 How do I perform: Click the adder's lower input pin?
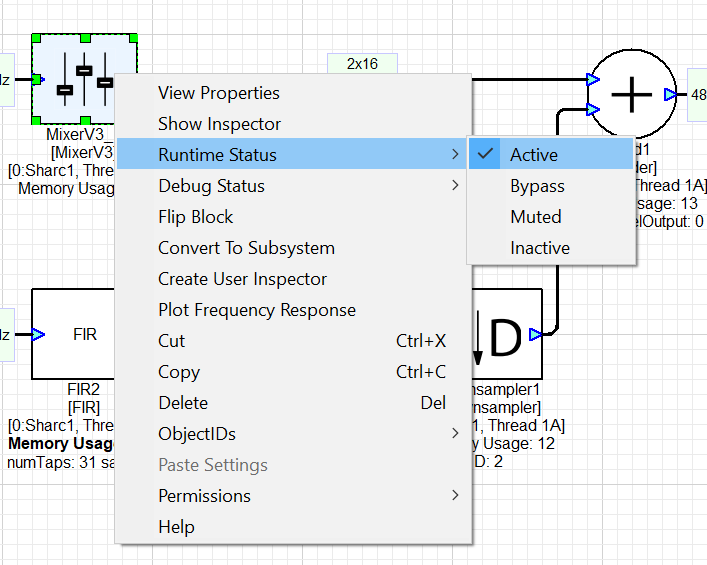pyautogui.click(x=593, y=109)
